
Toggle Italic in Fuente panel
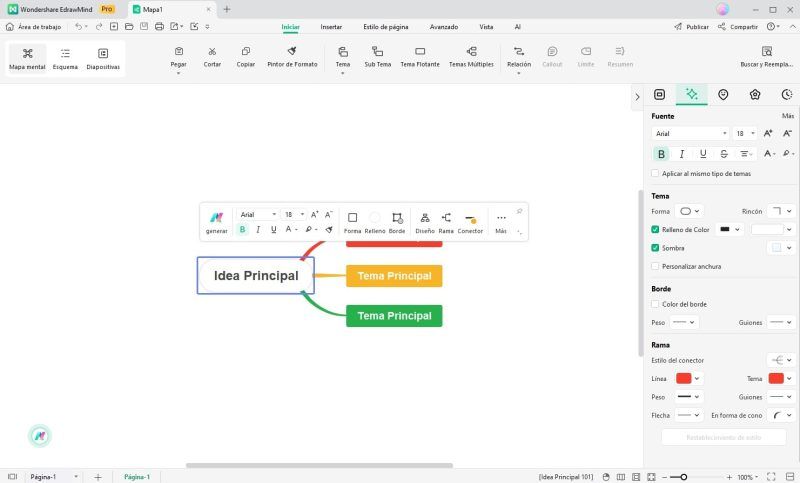click(x=682, y=154)
